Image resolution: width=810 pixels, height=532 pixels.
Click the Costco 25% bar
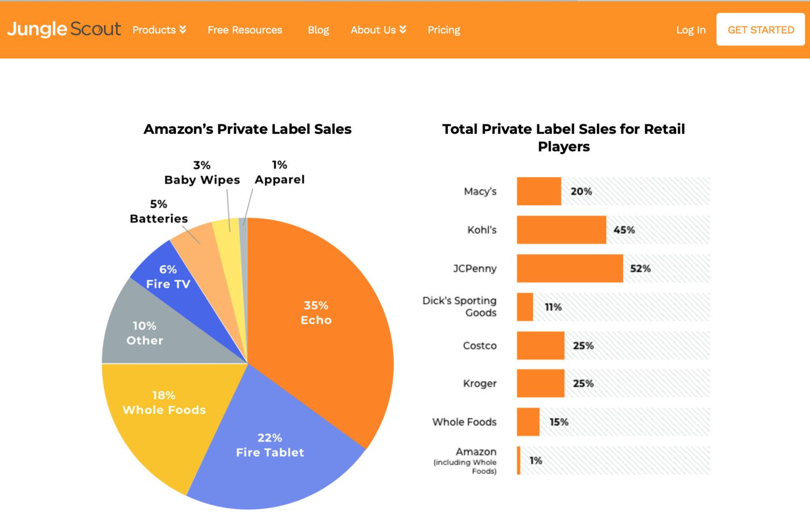tap(541, 346)
